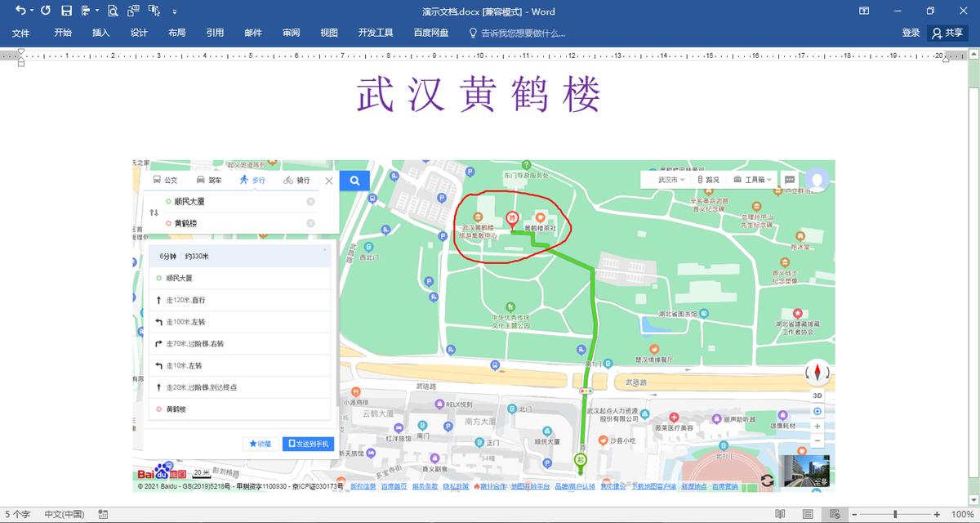Viewport: 980px width, 523px height.
Task: Open the 武汉市 city dropdown
Action: click(670, 179)
